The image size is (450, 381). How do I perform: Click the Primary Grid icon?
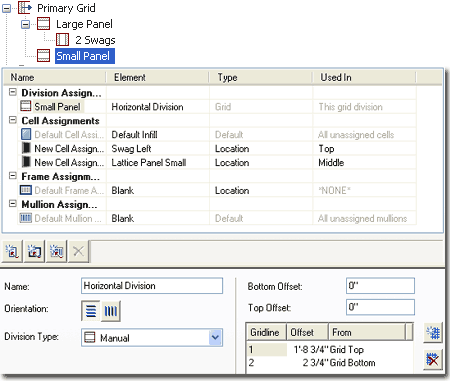click(24, 8)
